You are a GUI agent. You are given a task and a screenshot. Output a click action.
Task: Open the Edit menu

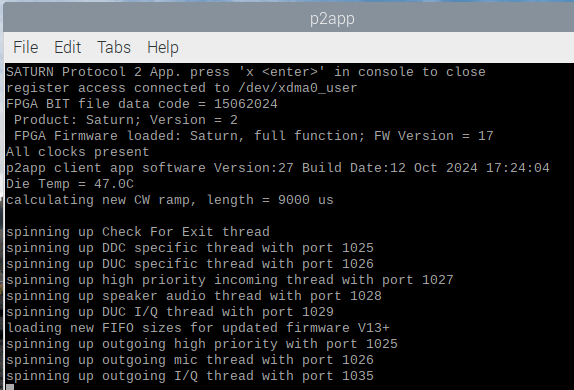tap(67, 47)
